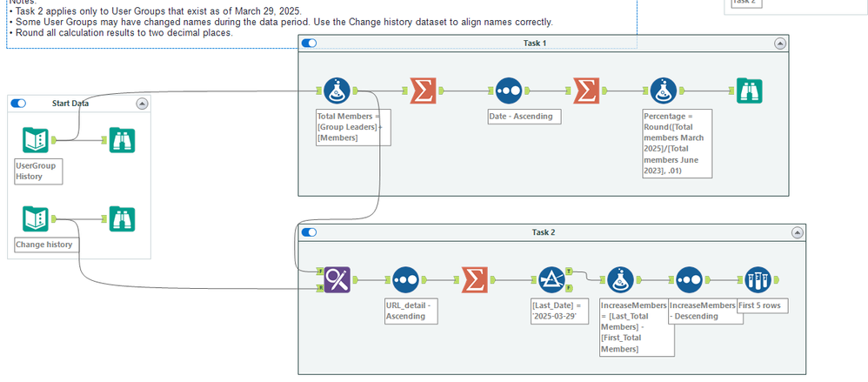The width and height of the screenshot is (868, 382).
Task: Select the Task 2 container title
Action: click(x=543, y=232)
